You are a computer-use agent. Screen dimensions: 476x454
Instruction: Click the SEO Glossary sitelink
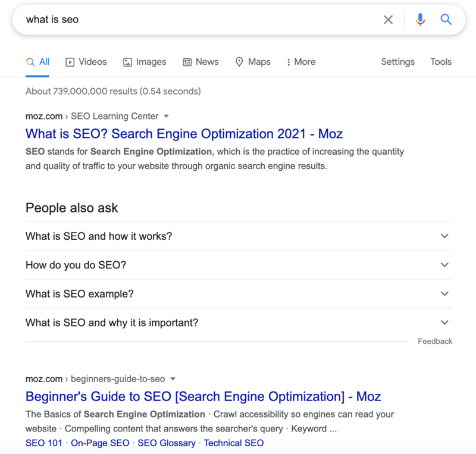165,443
